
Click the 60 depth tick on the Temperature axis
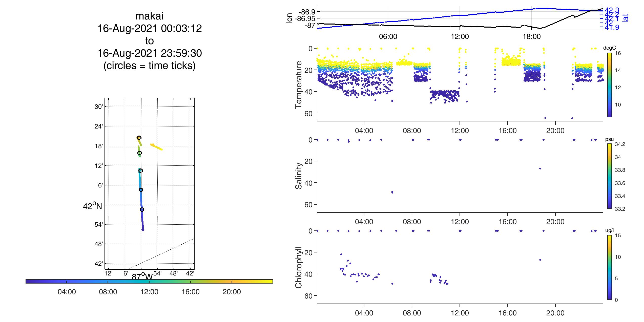pyautogui.click(x=309, y=113)
